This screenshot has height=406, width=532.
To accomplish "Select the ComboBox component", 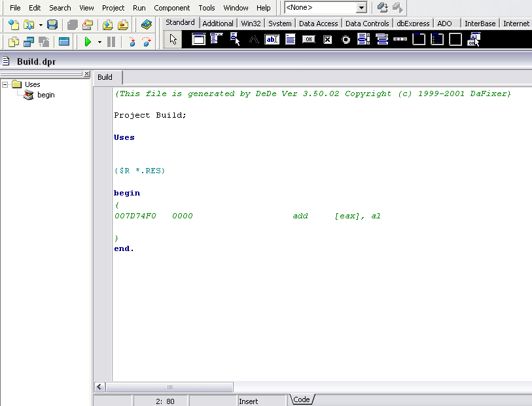I will (x=382, y=39).
